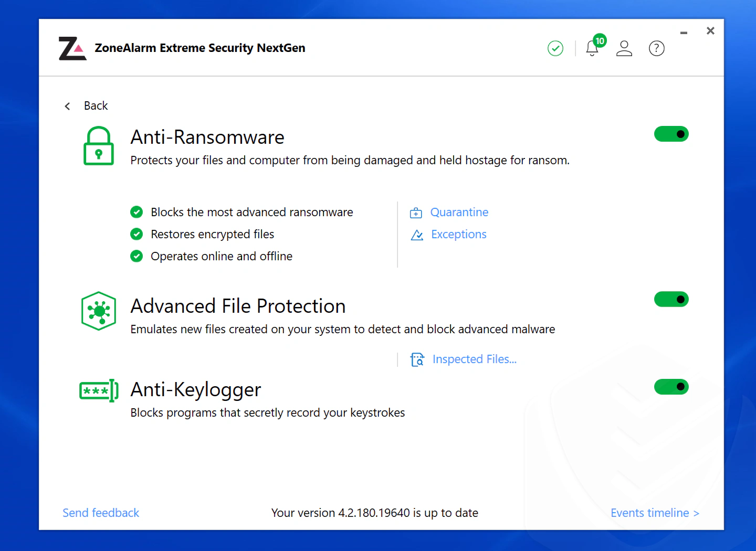The width and height of the screenshot is (756, 551).
Task: Click the Quarantine medical kit icon
Action: pyautogui.click(x=416, y=213)
